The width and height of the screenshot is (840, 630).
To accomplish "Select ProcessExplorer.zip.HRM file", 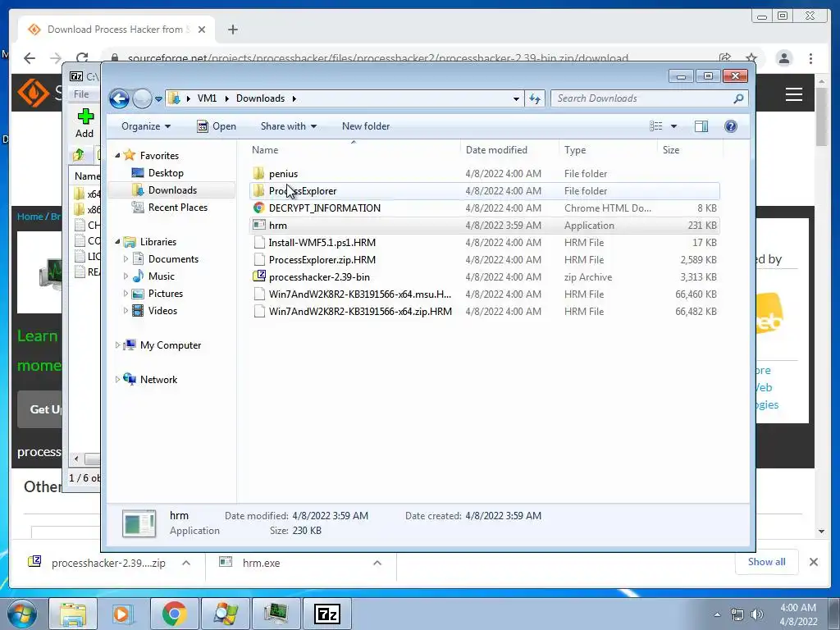I will pos(484,260).
